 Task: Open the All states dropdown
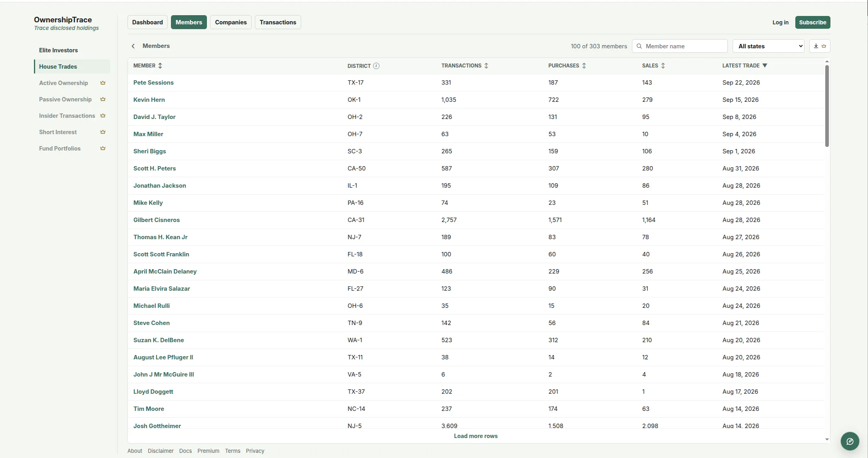(x=769, y=46)
